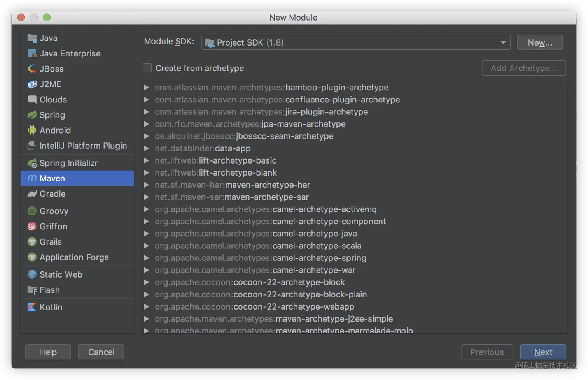
Task: Click the Maven m icon
Action: pos(32,178)
